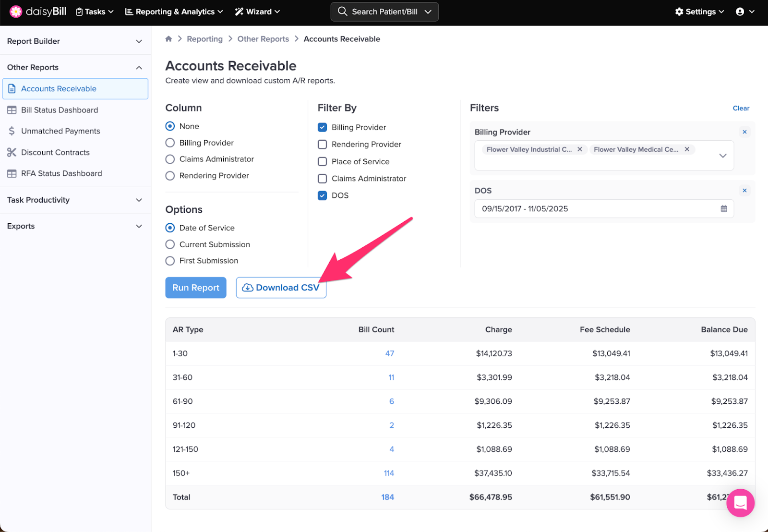
Task: Enable the Rendering Provider filter checkbox
Action: click(x=323, y=145)
